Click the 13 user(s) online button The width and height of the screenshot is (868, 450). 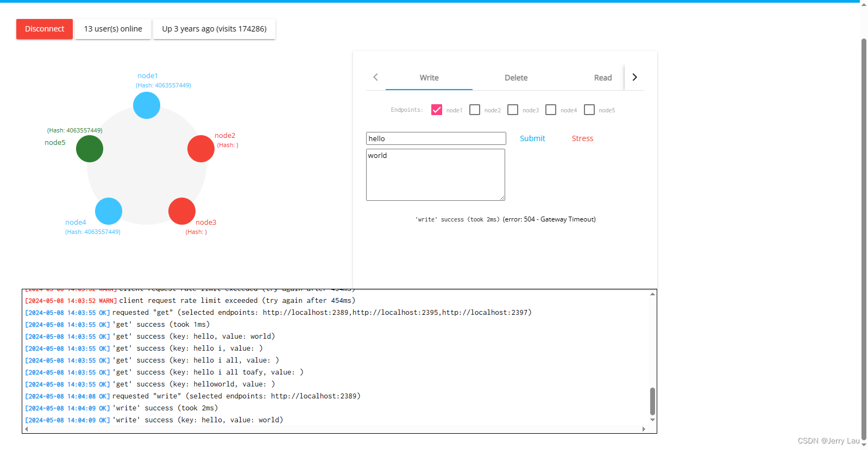(x=113, y=29)
